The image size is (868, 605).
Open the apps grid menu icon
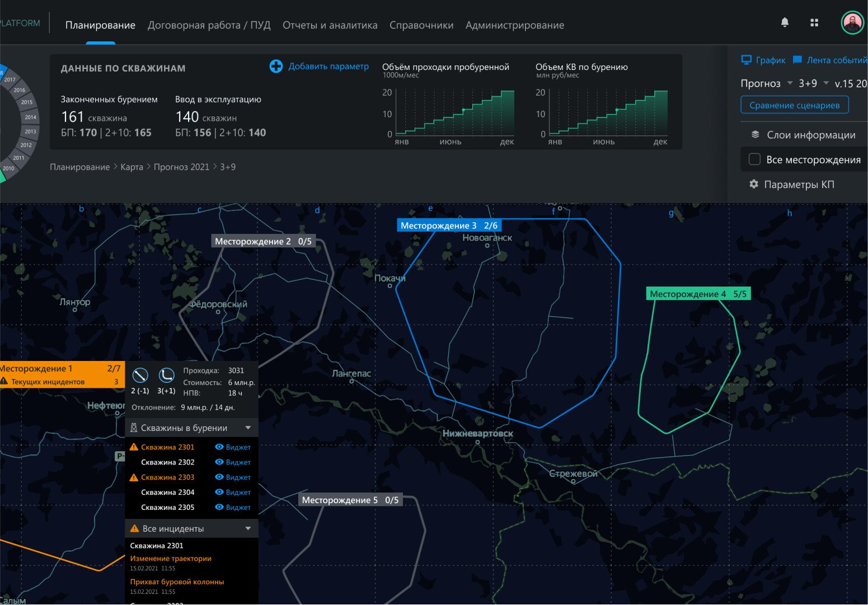[814, 22]
